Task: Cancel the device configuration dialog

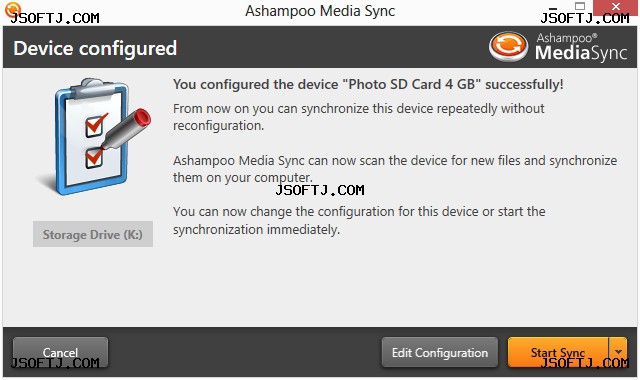Action: pyautogui.click(x=60, y=352)
